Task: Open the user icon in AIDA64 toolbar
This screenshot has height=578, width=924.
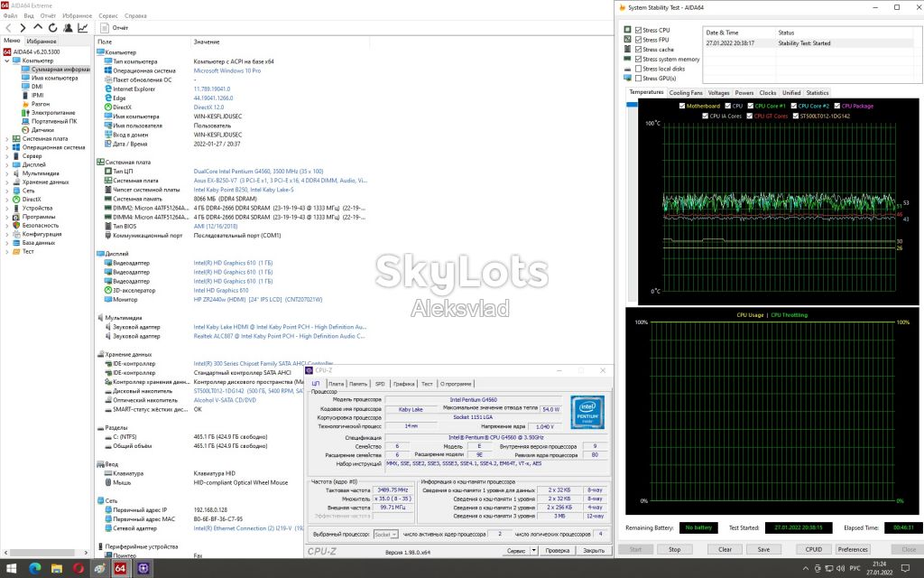Action: pyautogui.click(x=68, y=28)
